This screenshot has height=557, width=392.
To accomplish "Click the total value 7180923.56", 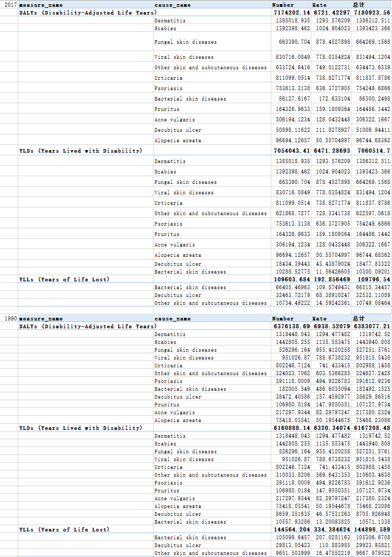I will tap(372, 13).
